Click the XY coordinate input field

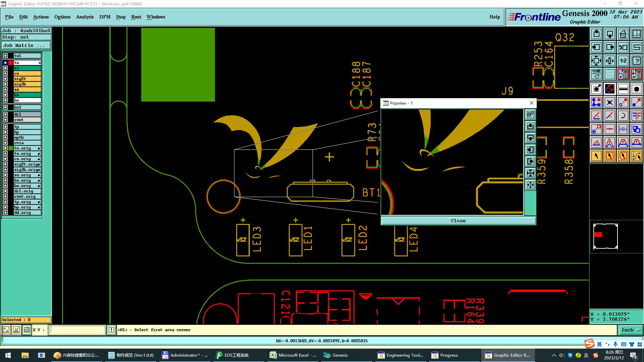[77, 330]
